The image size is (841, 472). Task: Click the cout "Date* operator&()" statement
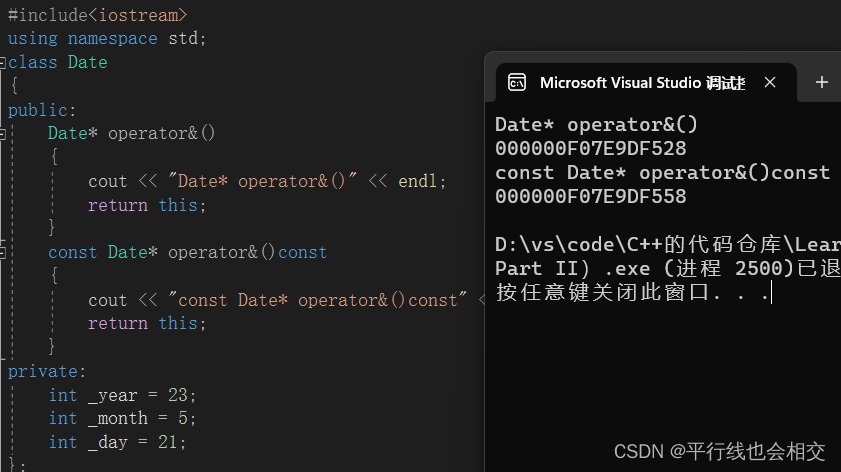[x=266, y=181]
